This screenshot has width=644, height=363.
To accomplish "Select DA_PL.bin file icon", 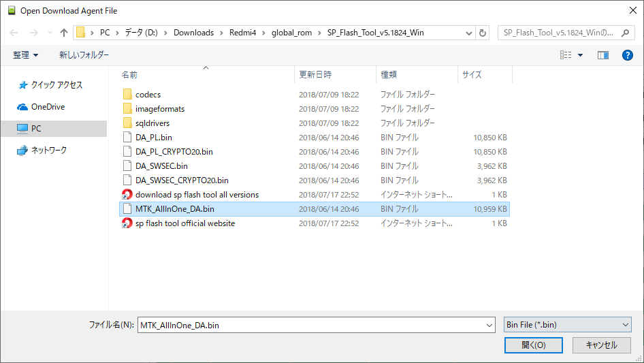I will click(127, 138).
